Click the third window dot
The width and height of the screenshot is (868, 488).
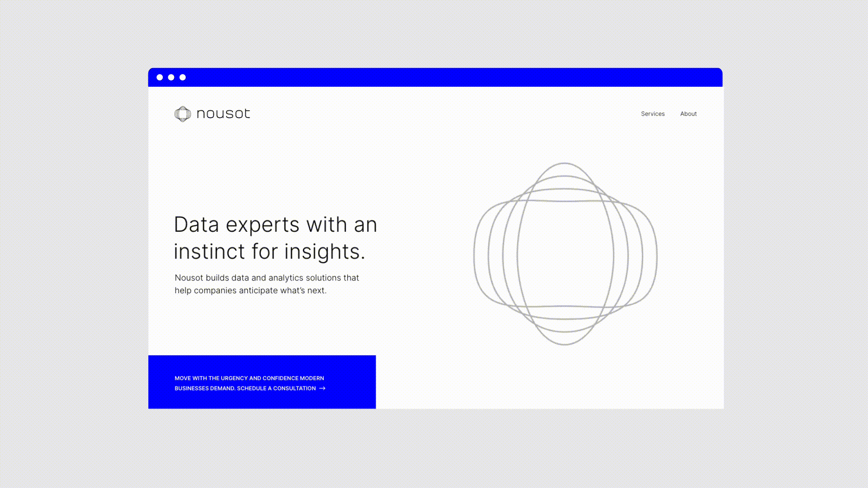pos(183,77)
